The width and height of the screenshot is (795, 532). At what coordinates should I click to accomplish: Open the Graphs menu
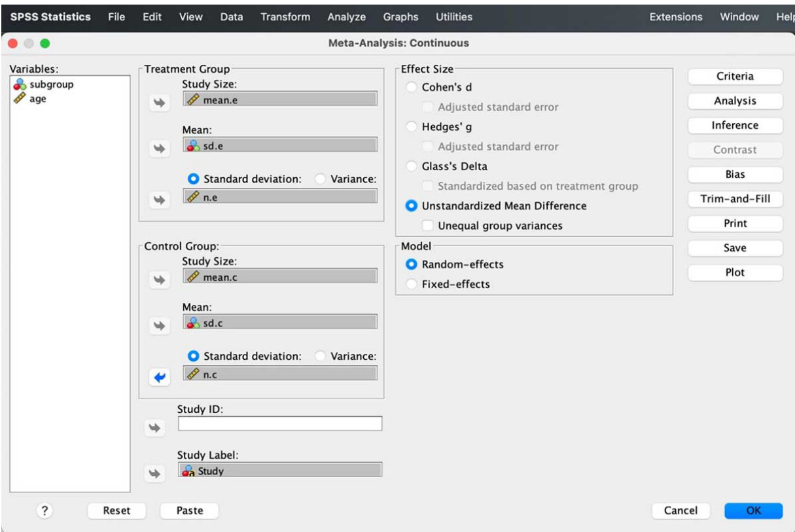401,17
